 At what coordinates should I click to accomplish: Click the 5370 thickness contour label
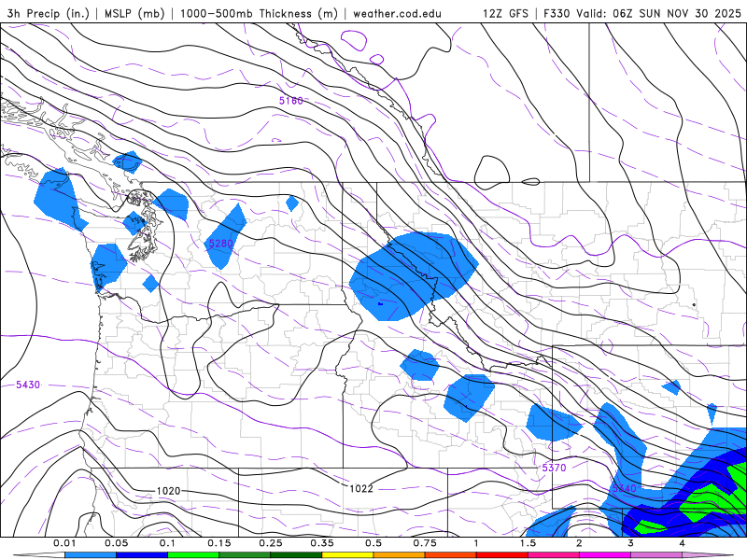click(554, 468)
